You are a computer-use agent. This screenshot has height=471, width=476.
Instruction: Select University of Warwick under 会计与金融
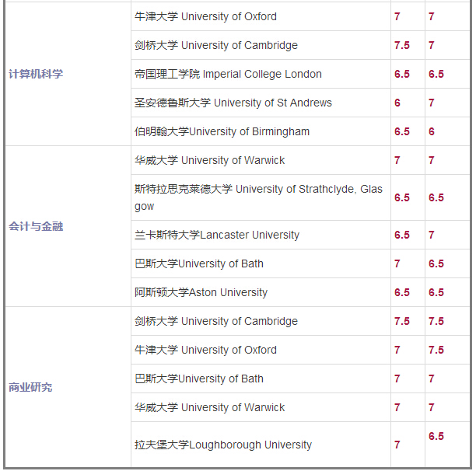[x=209, y=160]
